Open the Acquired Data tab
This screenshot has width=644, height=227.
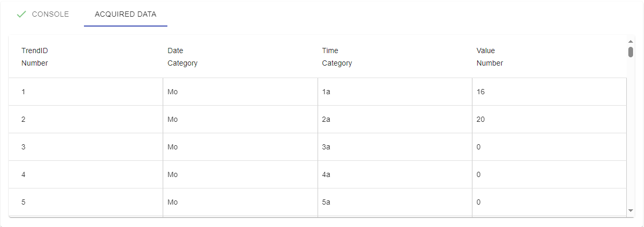(126, 15)
